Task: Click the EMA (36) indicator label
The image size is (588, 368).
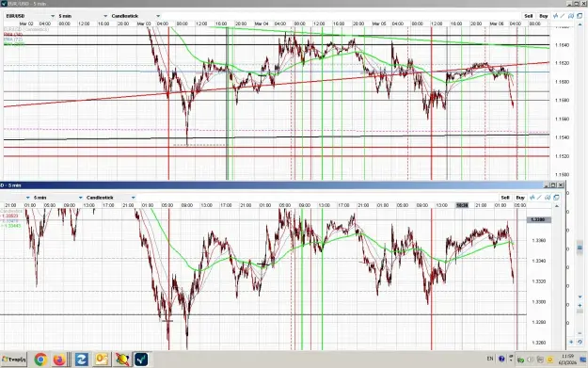Action: [x=13, y=35]
